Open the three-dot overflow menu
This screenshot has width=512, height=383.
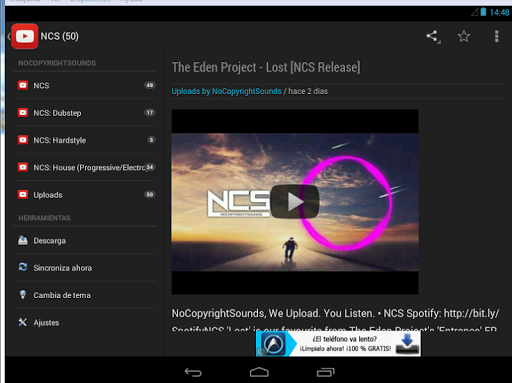coord(496,36)
